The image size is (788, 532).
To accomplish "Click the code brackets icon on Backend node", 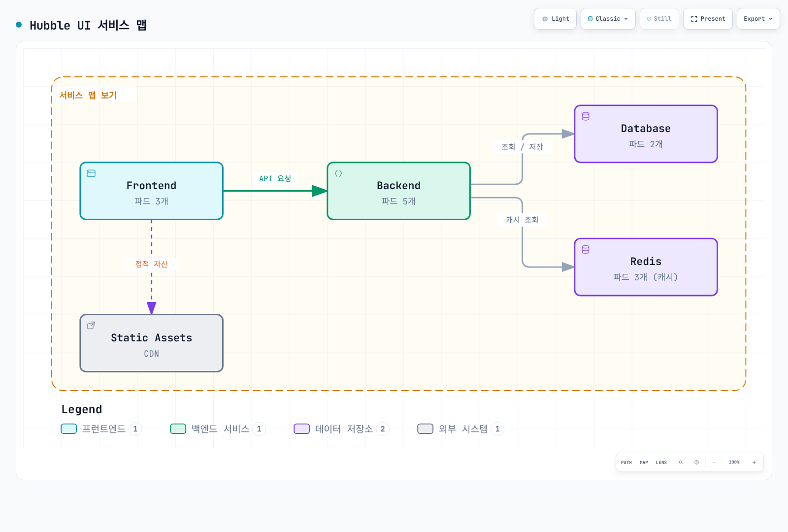I will [338, 173].
